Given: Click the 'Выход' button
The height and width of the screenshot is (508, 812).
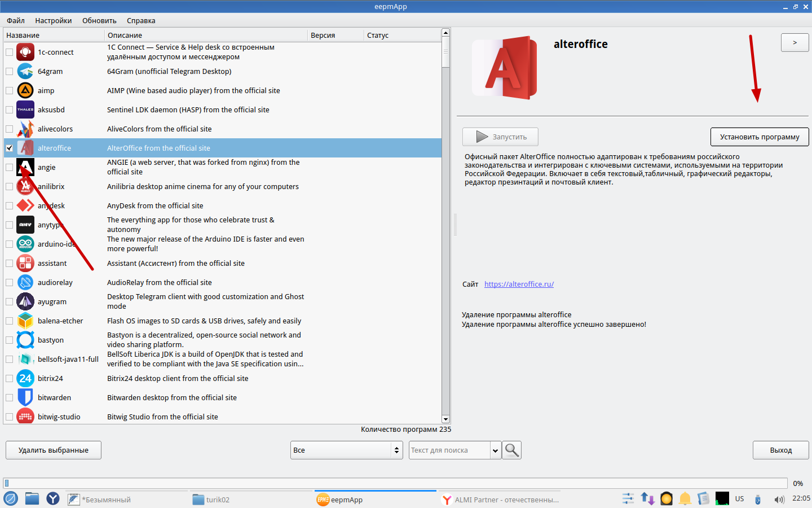Looking at the screenshot, I should (x=781, y=450).
